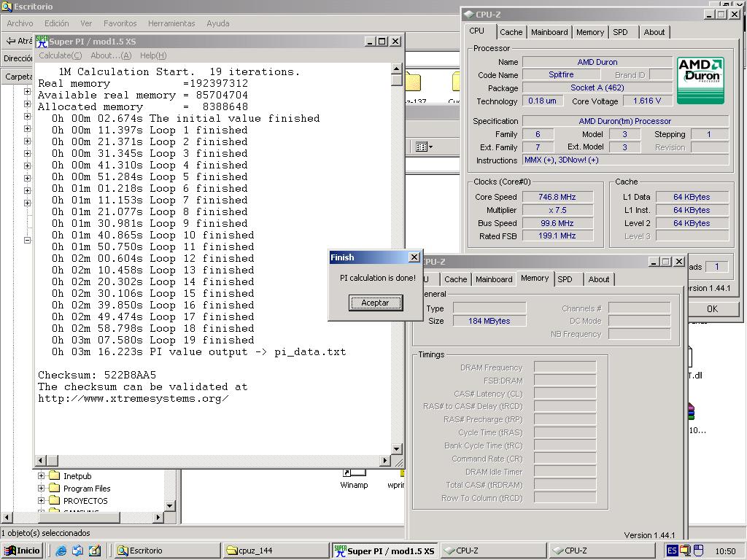This screenshot has height=560, width=747.
Task: Click the PROYECTOS folder icon
Action: pyautogui.click(x=55, y=500)
